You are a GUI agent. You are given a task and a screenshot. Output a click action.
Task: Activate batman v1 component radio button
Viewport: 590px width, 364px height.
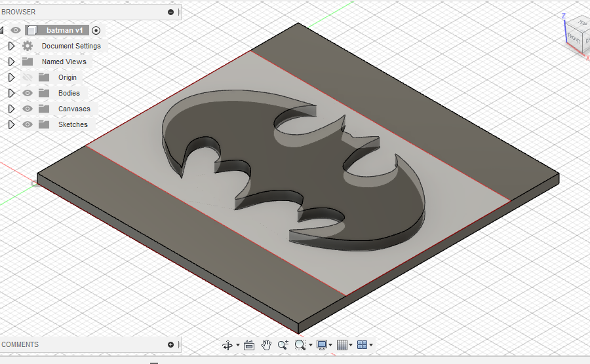pyautogui.click(x=96, y=30)
